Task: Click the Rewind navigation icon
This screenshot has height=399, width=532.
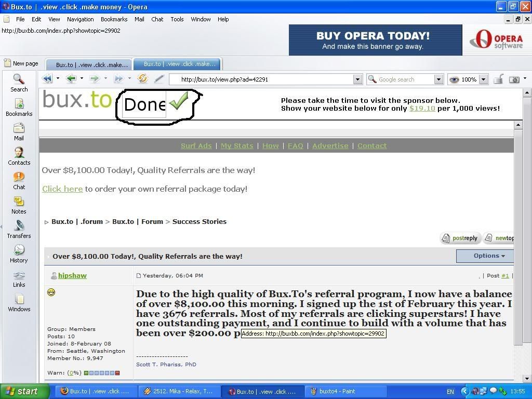Action: coord(47,79)
